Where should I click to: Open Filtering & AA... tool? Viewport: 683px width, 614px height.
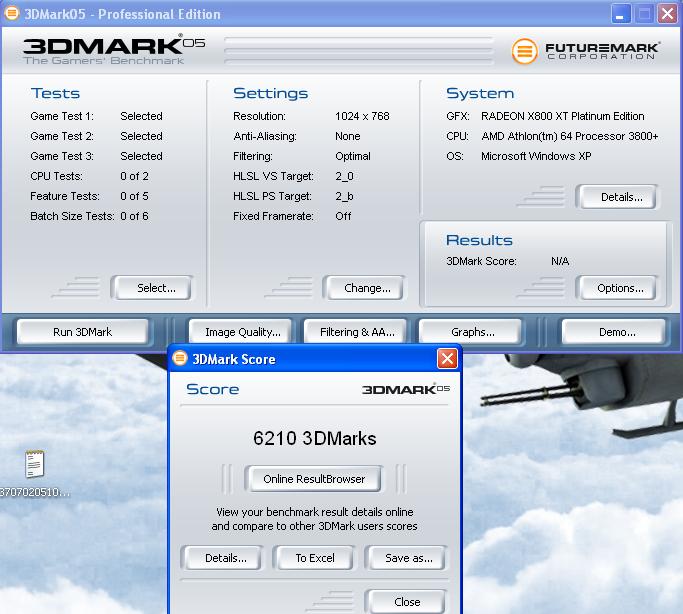[x=355, y=332]
